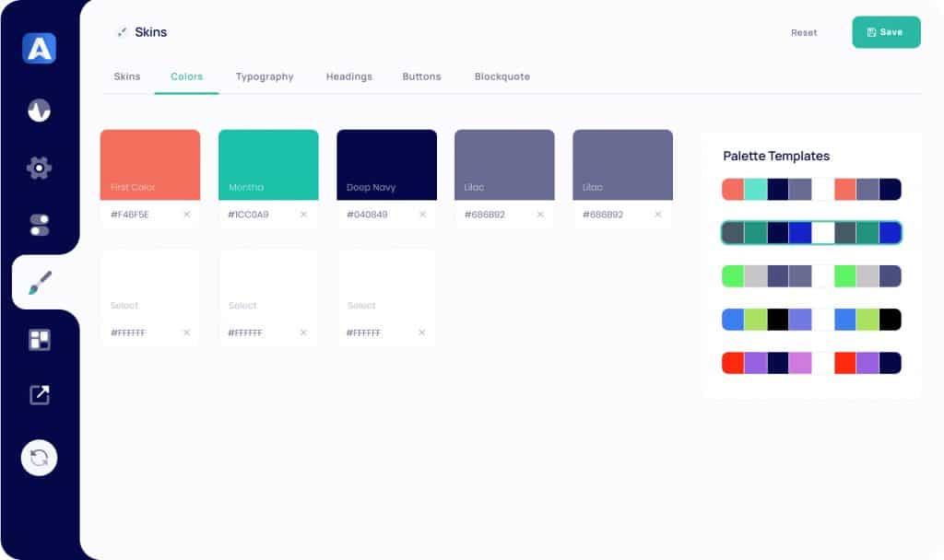Open the settings gear in sidebar
This screenshot has height=560, width=944.
click(39, 168)
